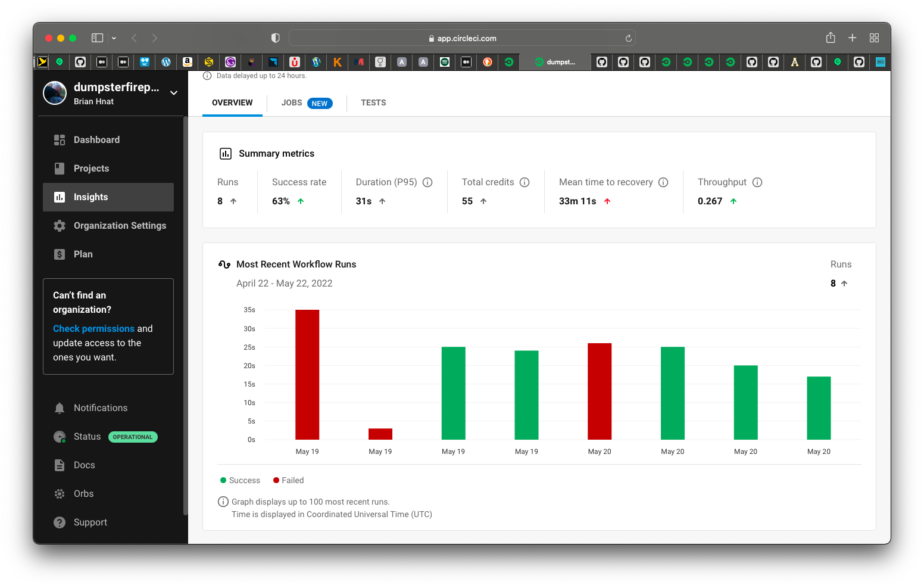The height and width of the screenshot is (588, 924).
Task: Click info icon beside Duration (P95)
Action: pyautogui.click(x=427, y=182)
